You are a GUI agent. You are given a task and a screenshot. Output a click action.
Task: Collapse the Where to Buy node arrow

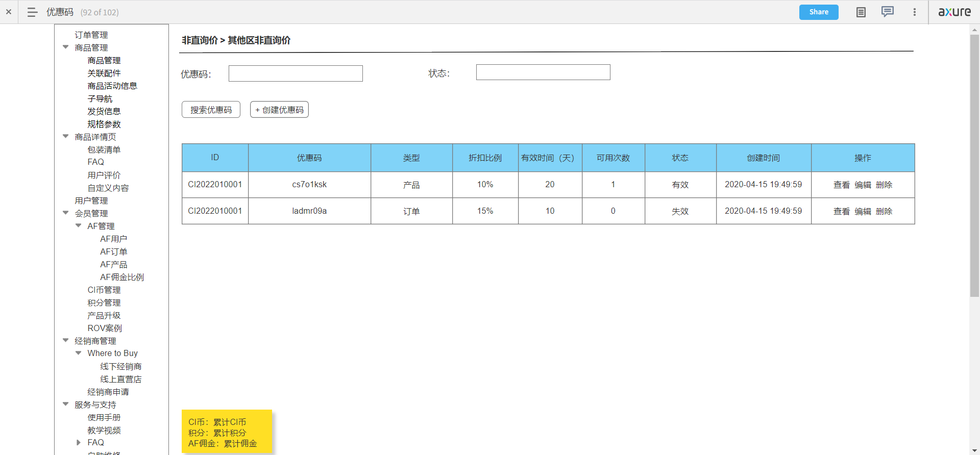78,353
